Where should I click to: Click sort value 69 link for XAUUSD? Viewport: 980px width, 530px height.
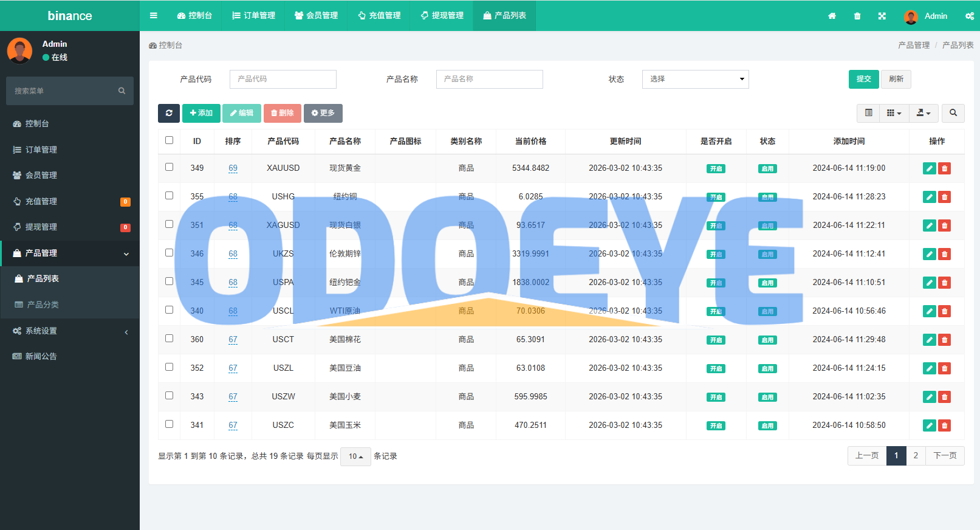(233, 168)
